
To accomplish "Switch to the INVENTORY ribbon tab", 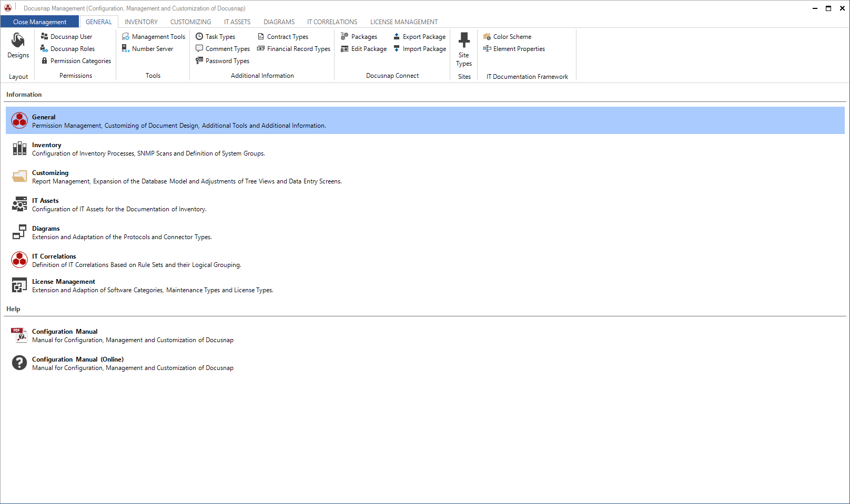I will tap(141, 22).
